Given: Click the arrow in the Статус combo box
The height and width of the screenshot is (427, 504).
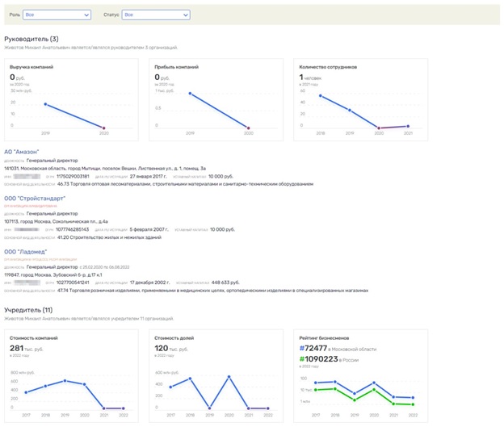Looking at the screenshot, I should [185, 15].
